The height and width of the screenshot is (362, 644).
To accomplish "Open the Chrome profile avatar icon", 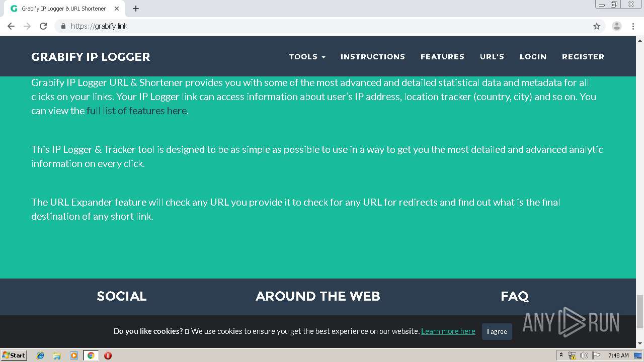I will pyautogui.click(x=617, y=26).
